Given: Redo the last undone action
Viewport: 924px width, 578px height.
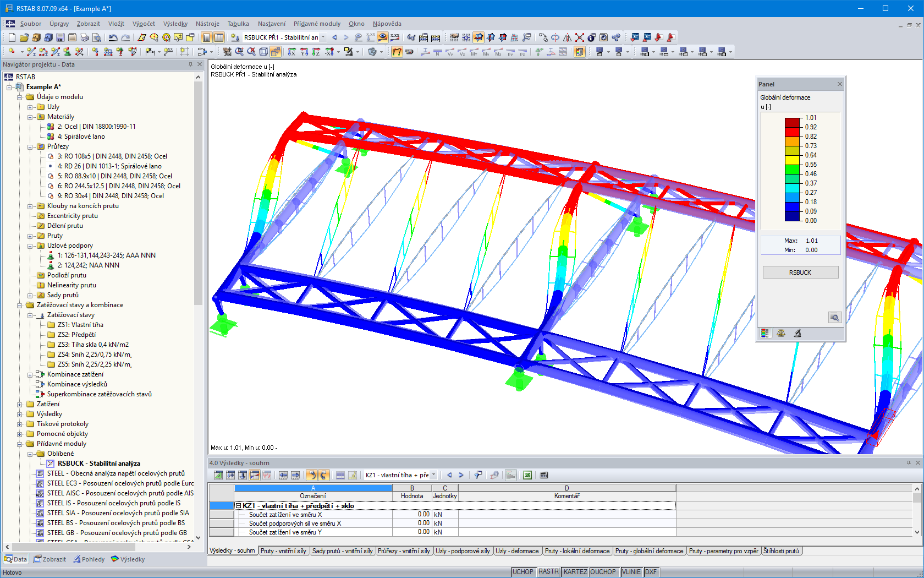Looking at the screenshot, I should click(125, 37).
